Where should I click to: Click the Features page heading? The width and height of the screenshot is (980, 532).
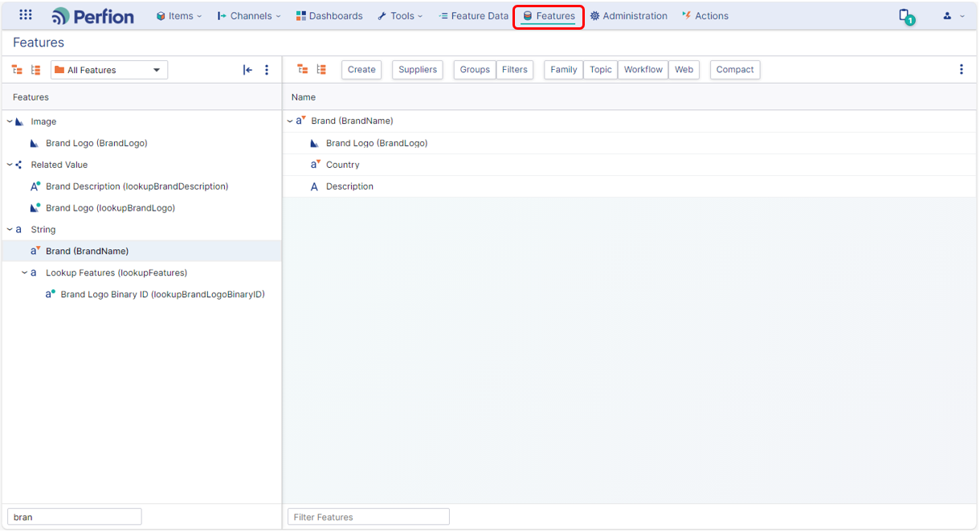39,43
